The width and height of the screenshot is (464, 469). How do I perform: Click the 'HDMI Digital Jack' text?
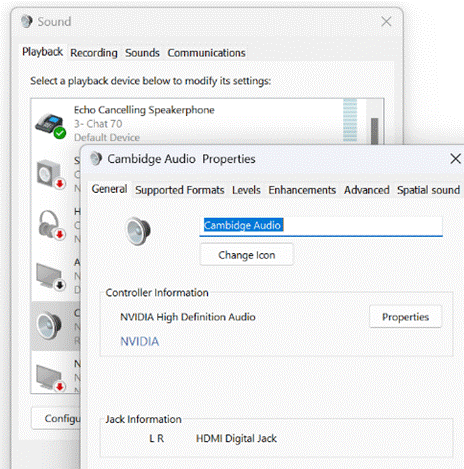coord(236,438)
